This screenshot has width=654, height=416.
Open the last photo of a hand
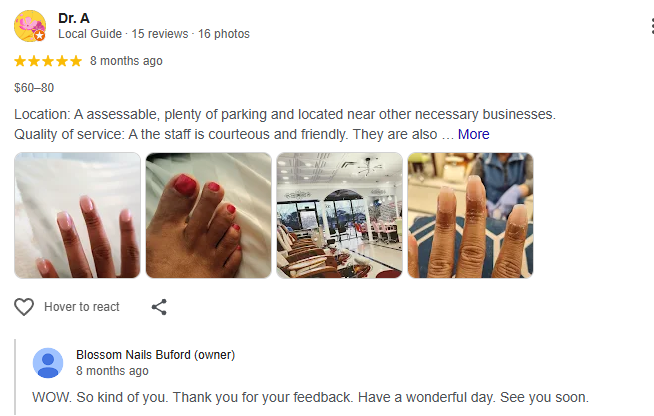[x=470, y=215]
